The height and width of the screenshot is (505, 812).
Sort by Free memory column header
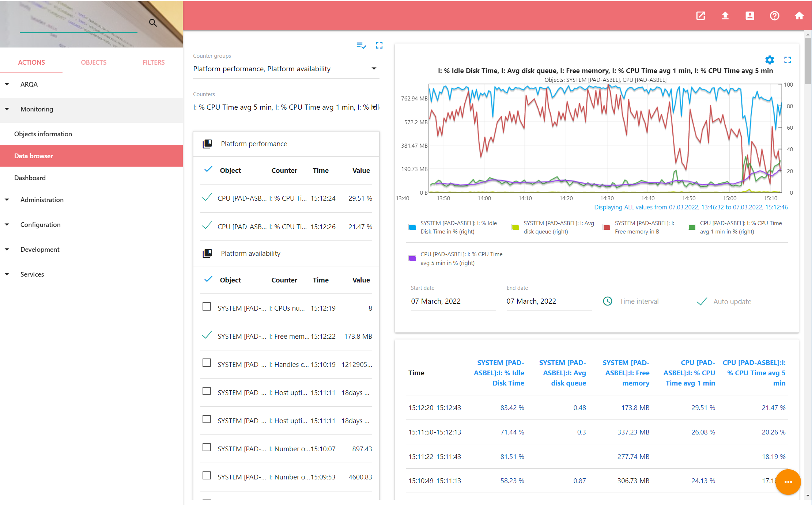coord(626,373)
